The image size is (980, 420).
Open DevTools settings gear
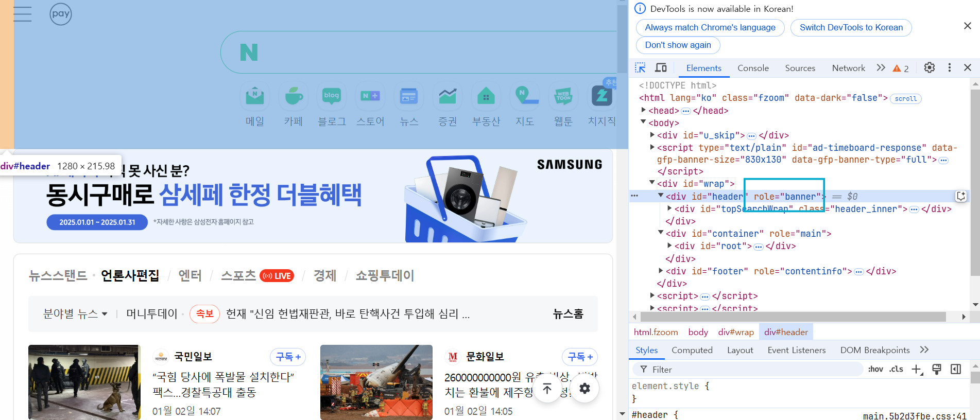pos(930,67)
